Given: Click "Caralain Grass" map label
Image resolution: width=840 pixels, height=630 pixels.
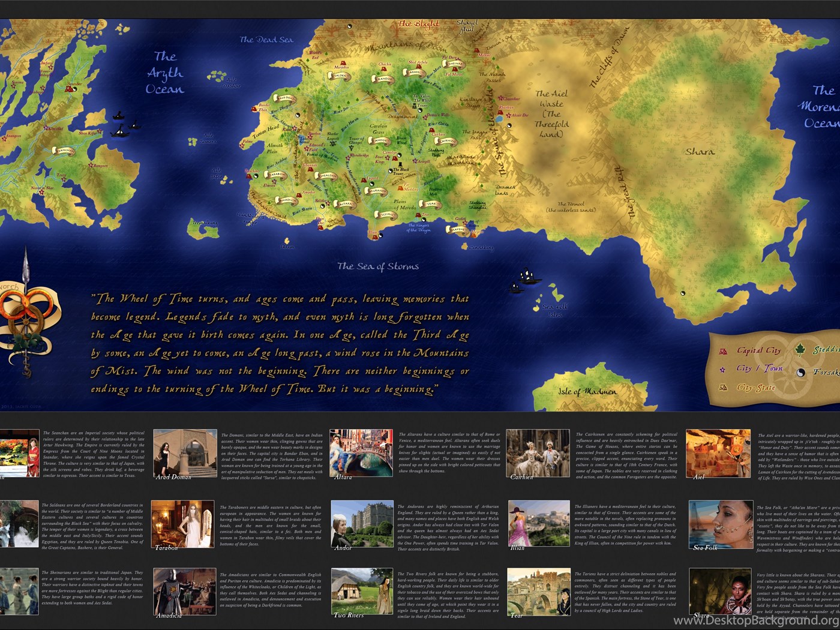Looking at the screenshot, I should click(379, 129).
